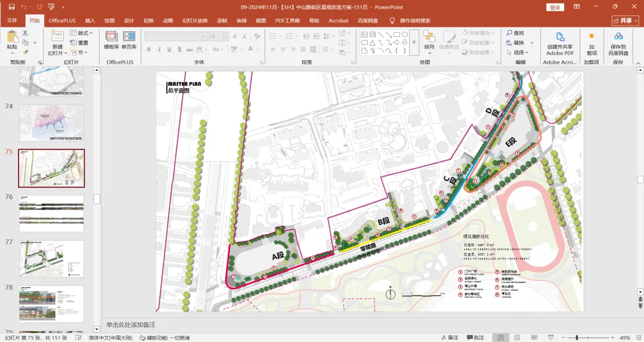This screenshot has height=342, width=644.
Task: Open the 选择 select dropdown
Action: tap(518, 52)
